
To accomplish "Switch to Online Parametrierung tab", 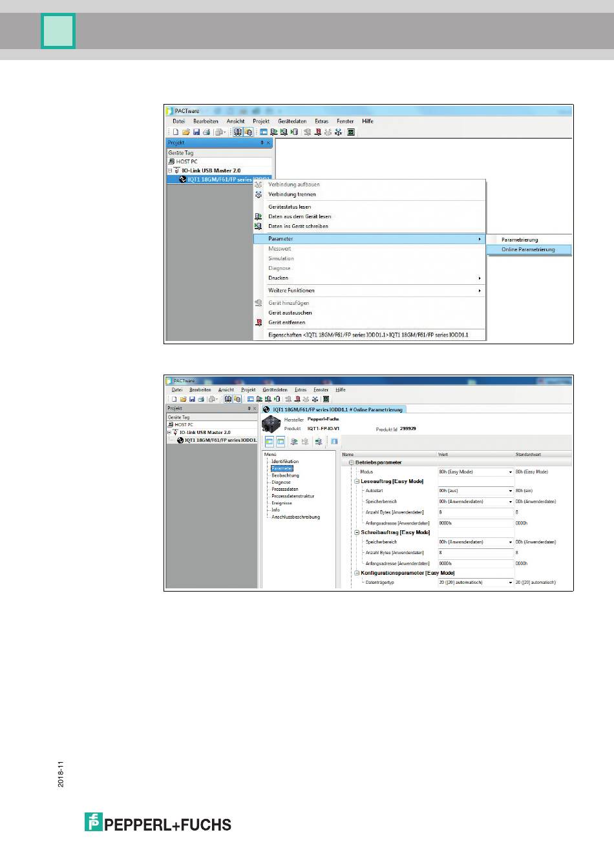I will tap(333, 409).
